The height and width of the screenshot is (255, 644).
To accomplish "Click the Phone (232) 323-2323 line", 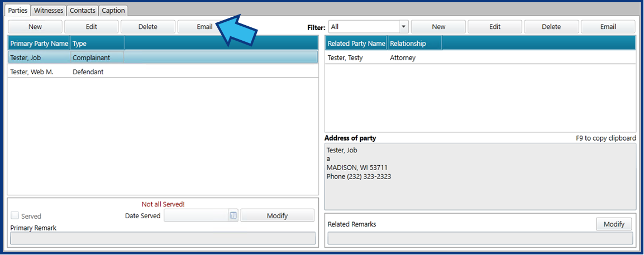I will click(x=359, y=176).
